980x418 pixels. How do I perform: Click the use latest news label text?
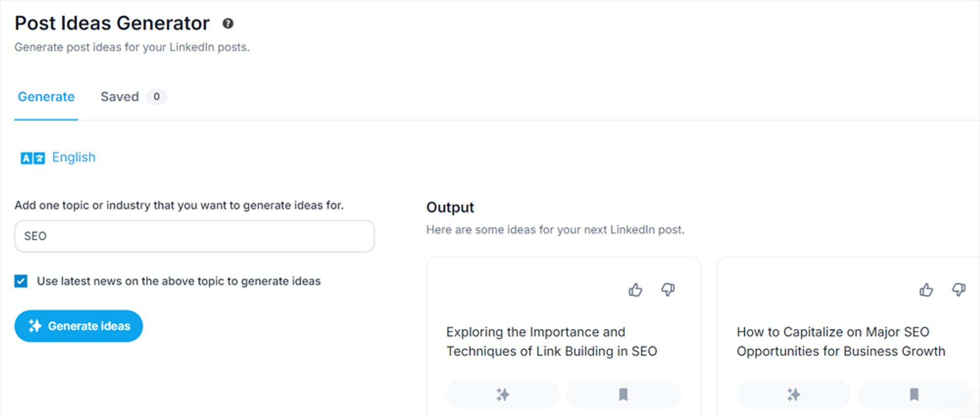point(178,281)
